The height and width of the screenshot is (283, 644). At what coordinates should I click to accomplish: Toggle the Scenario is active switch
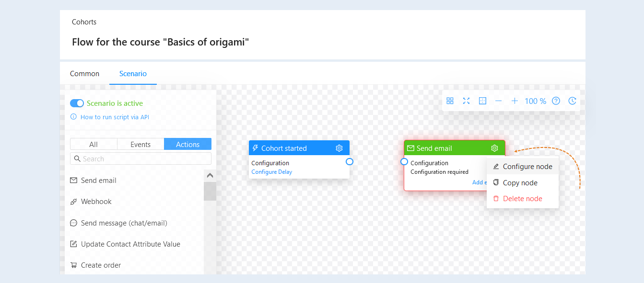pyautogui.click(x=77, y=103)
